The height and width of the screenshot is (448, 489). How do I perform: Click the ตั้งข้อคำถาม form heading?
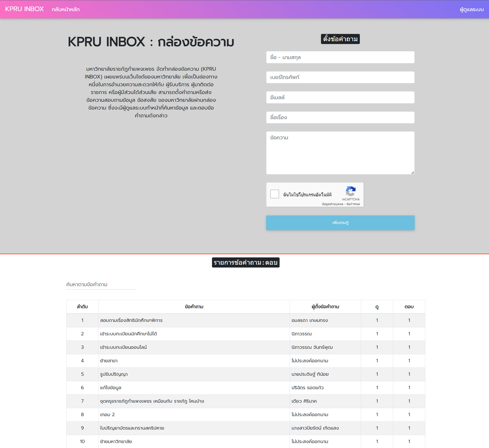tap(340, 39)
